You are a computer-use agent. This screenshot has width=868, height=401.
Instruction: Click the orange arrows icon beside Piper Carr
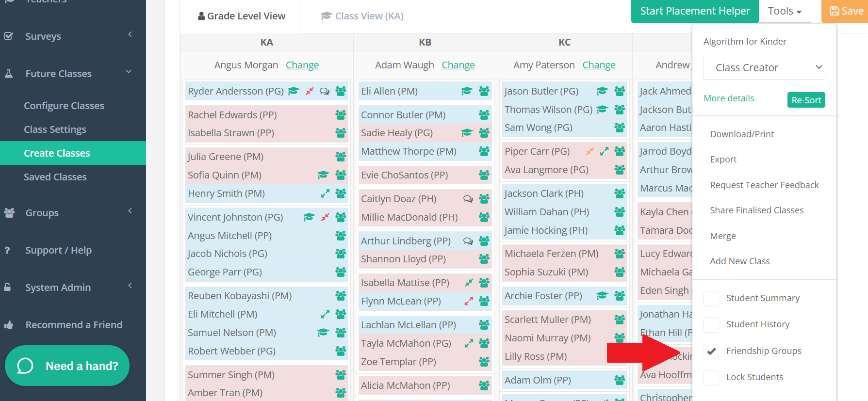click(590, 151)
